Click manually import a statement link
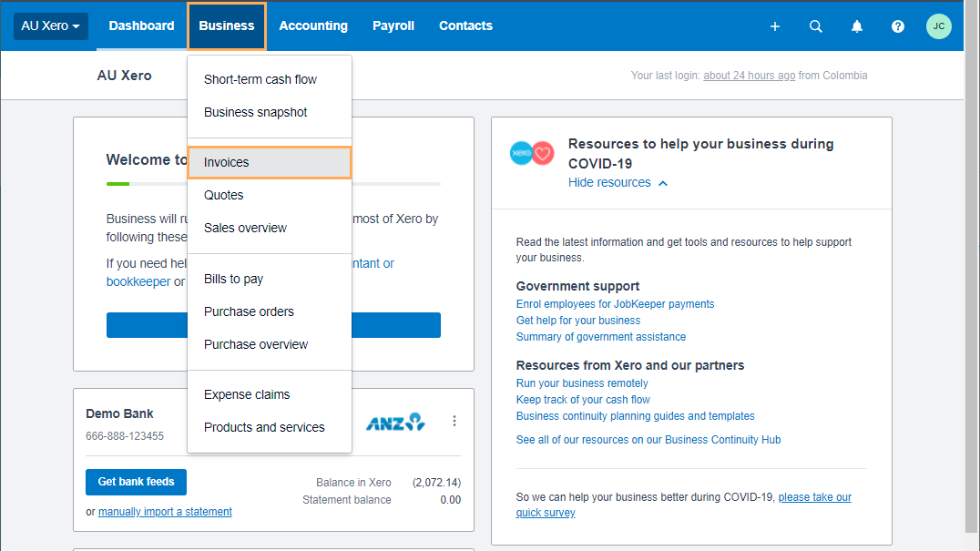Image resolution: width=980 pixels, height=551 pixels. pos(165,512)
